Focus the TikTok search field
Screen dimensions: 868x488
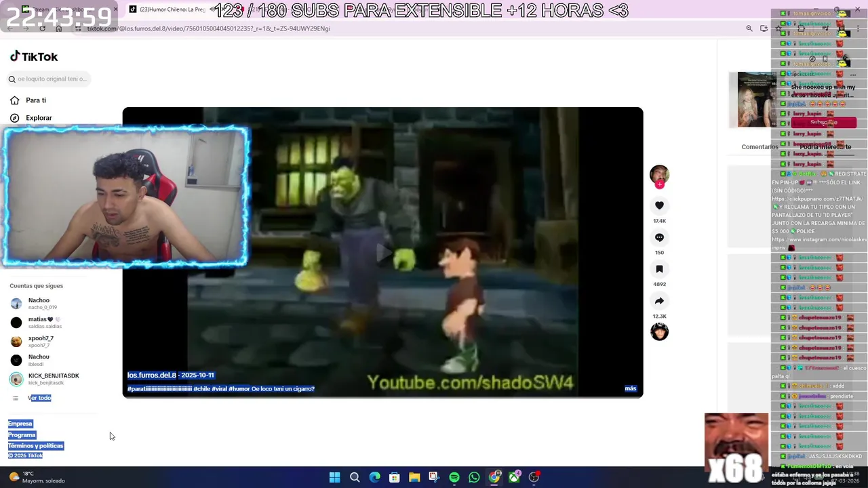pyautogui.click(x=49, y=79)
